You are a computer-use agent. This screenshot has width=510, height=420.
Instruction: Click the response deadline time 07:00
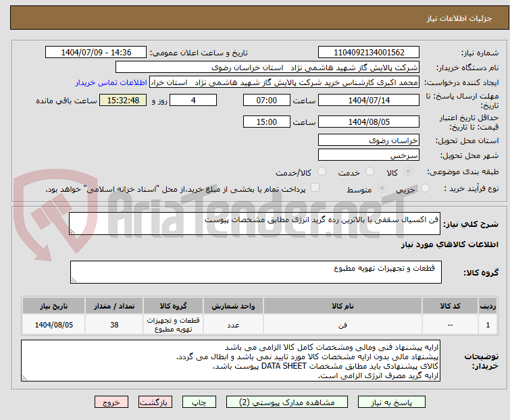[x=267, y=100]
